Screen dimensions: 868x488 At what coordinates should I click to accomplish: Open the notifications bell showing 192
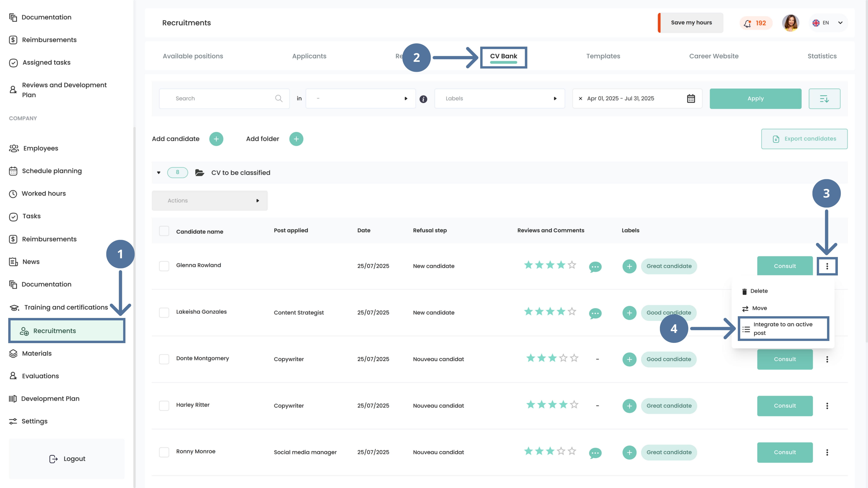point(755,23)
